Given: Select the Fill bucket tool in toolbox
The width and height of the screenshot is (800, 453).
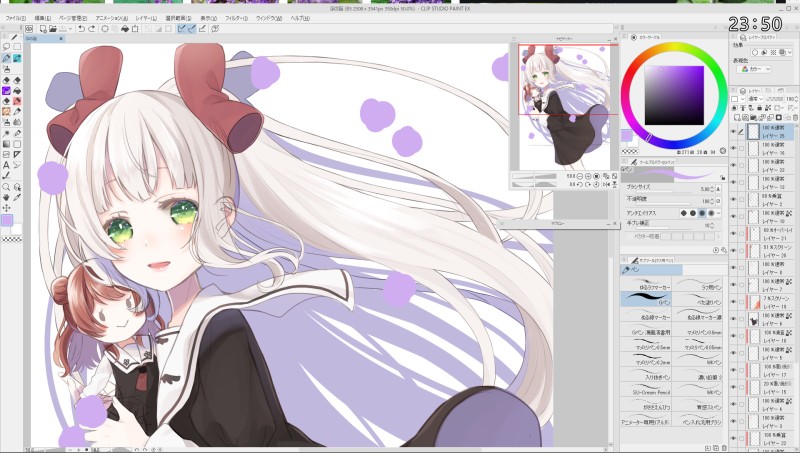Looking at the screenshot, I should click(17, 91).
